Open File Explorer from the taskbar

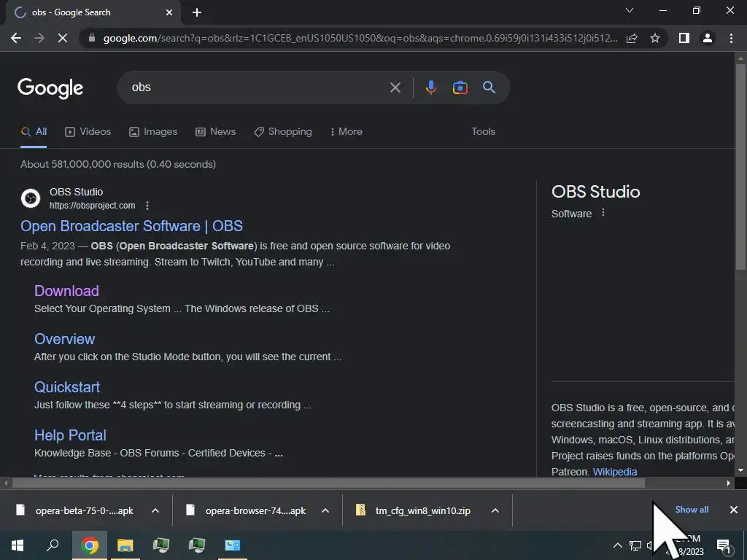[x=125, y=545]
